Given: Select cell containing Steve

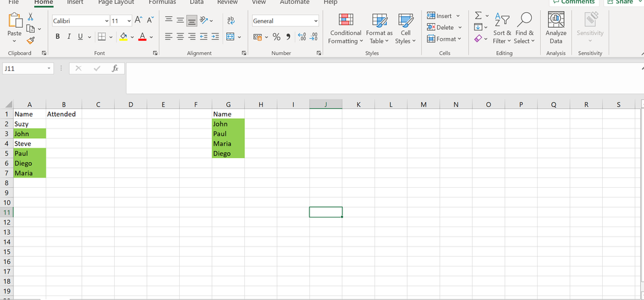Looking at the screenshot, I should pyautogui.click(x=30, y=144).
